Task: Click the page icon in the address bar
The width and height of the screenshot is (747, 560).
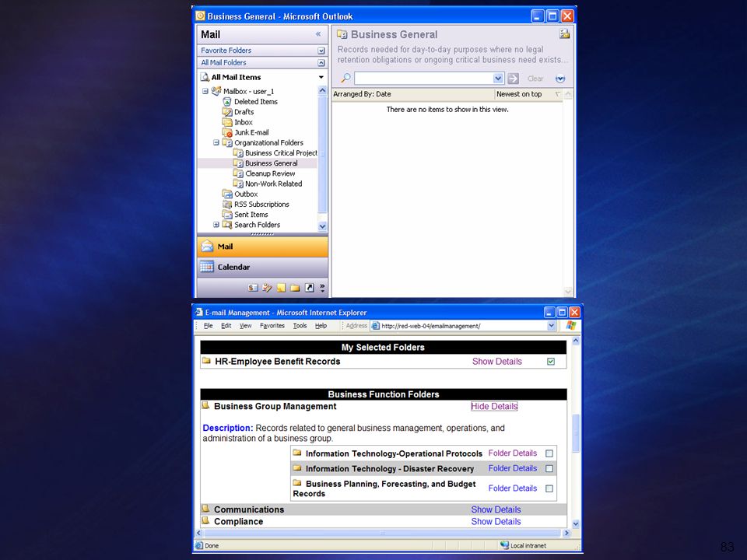Action: 375,326
